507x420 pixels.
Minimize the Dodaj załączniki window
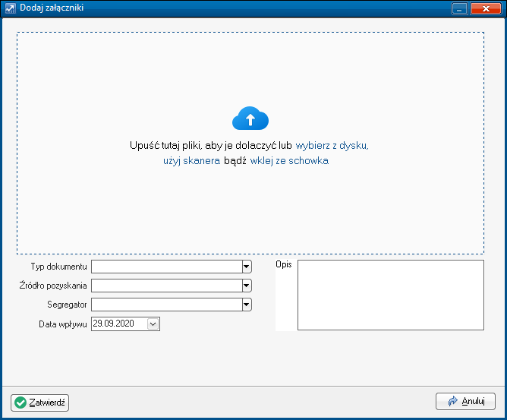pyautogui.click(x=459, y=9)
